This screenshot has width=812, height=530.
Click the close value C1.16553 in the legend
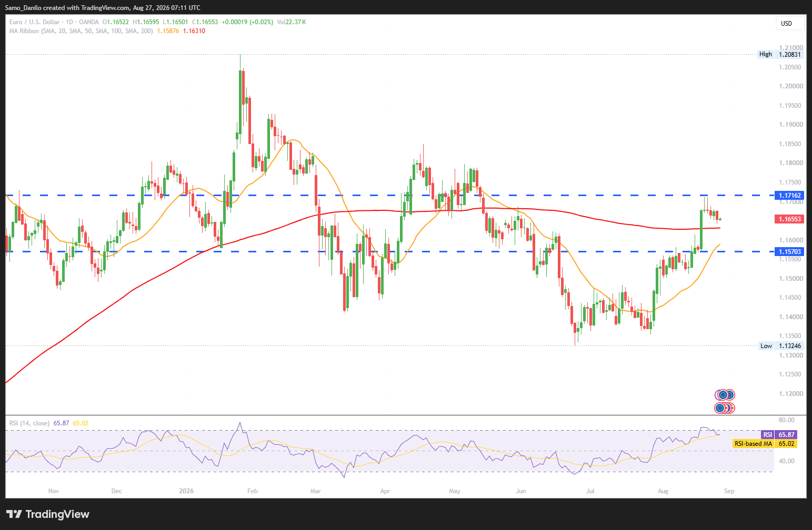coord(205,22)
